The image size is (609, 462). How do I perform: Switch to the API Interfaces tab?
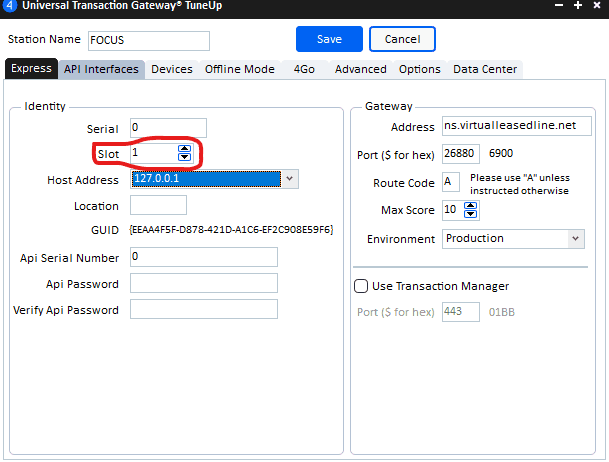[x=101, y=69]
